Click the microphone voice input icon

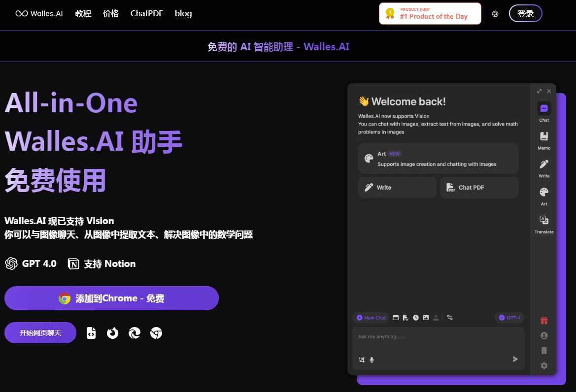372,360
